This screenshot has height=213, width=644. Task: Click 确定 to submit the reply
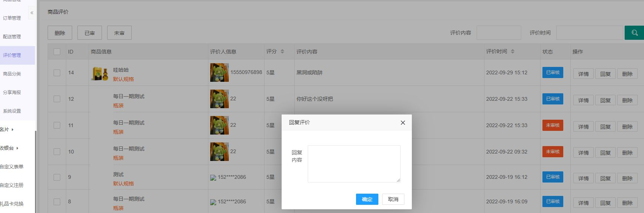pyautogui.click(x=367, y=199)
